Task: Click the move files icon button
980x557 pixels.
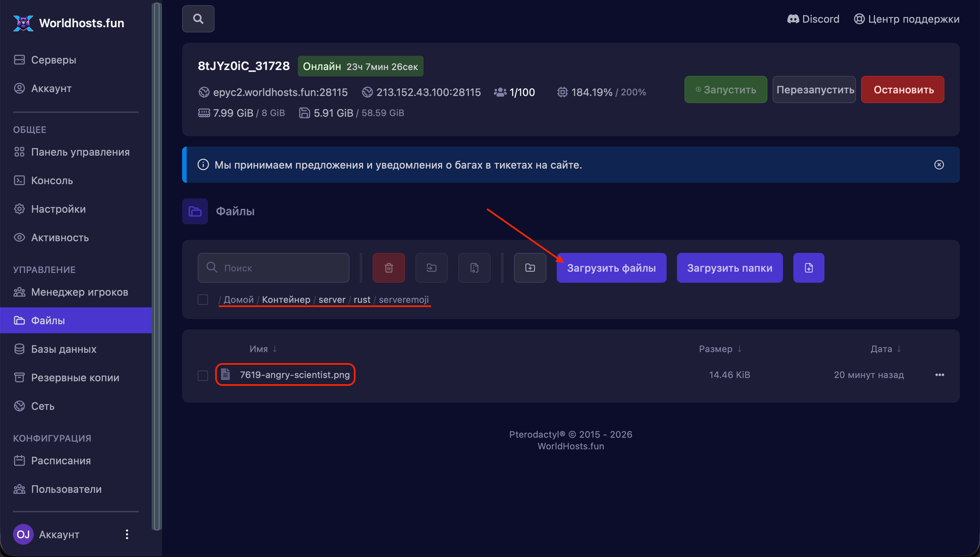Action: [432, 268]
